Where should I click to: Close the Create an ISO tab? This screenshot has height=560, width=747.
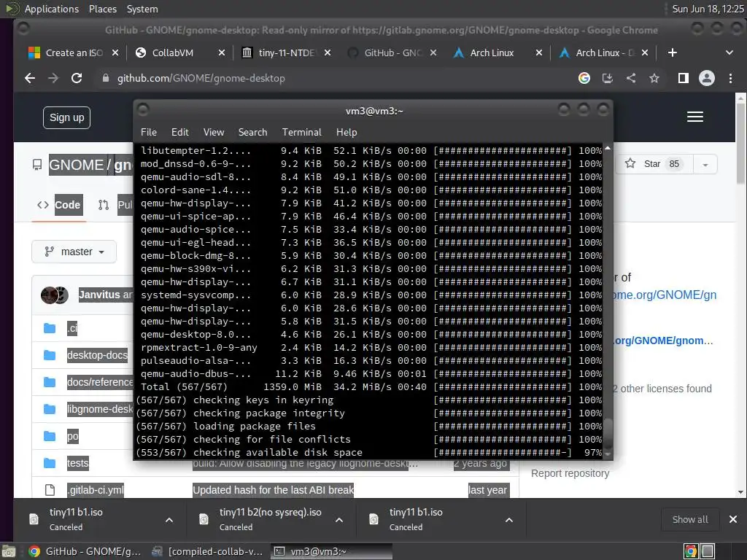click(x=115, y=52)
